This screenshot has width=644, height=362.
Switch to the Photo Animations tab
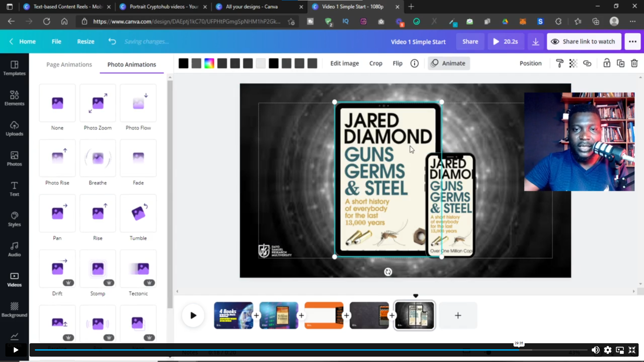click(x=132, y=64)
